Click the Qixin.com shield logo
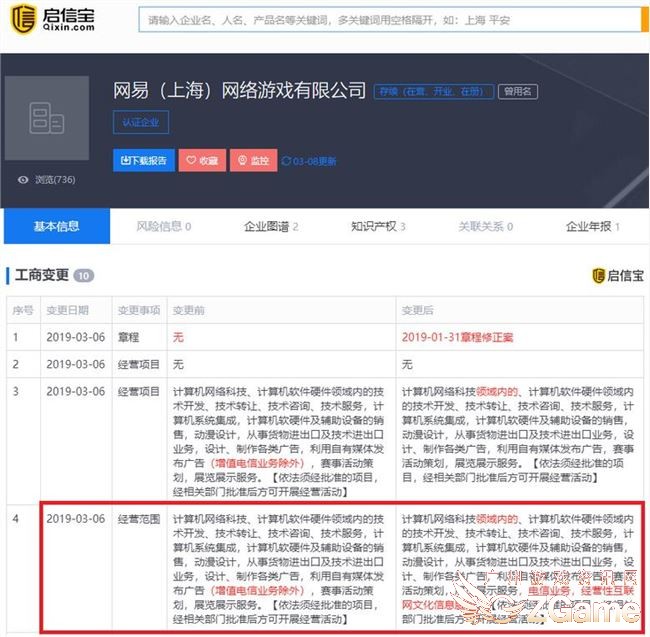Screen dimensions: 650x637 click(23, 19)
